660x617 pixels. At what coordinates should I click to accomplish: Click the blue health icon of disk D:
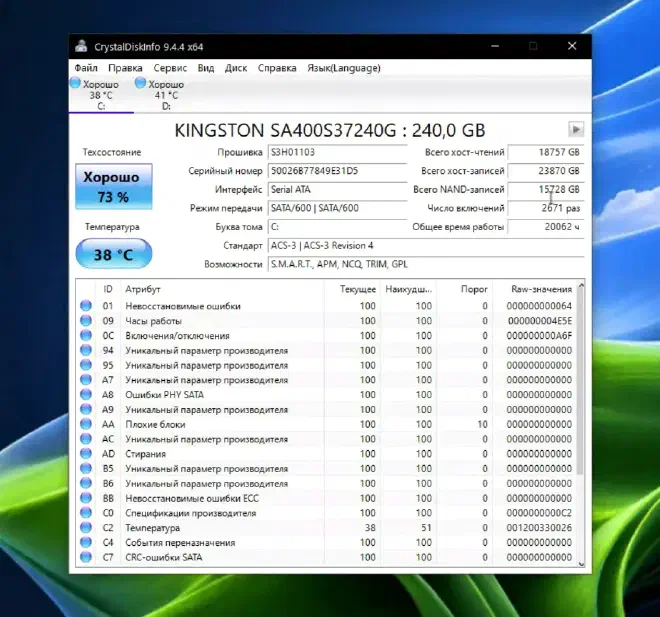click(140, 83)
